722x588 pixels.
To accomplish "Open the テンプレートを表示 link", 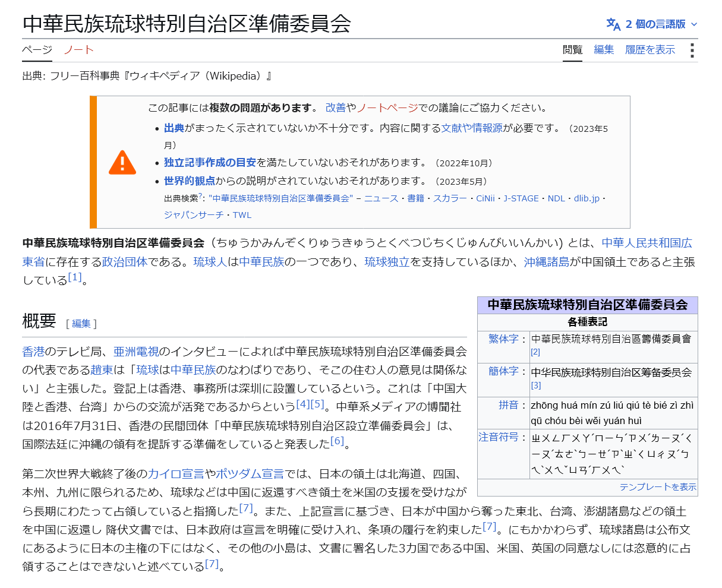I will (x=658, y=487).
